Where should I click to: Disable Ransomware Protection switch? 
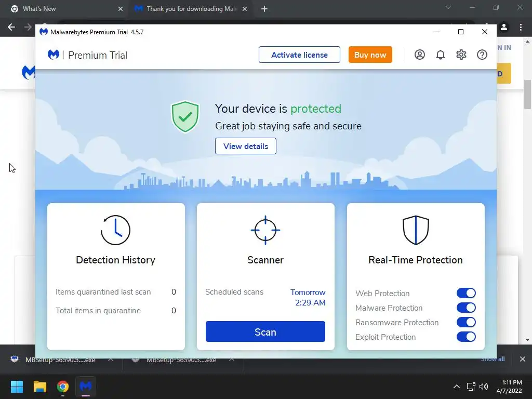(x=466, y=322)
